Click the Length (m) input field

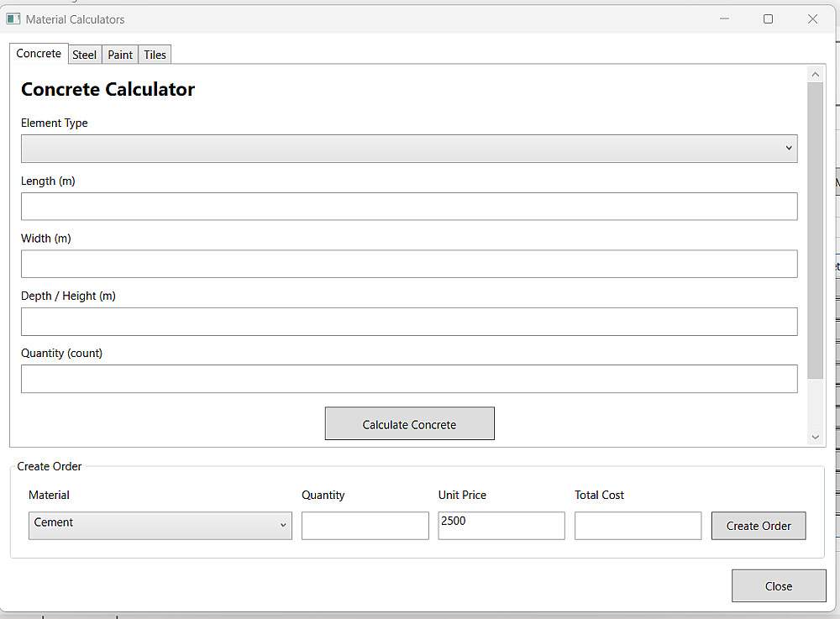(409, 206)
